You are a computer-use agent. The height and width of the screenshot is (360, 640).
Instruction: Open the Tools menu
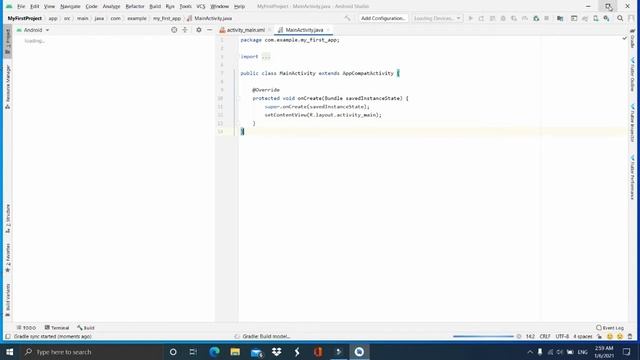(185, 7)
